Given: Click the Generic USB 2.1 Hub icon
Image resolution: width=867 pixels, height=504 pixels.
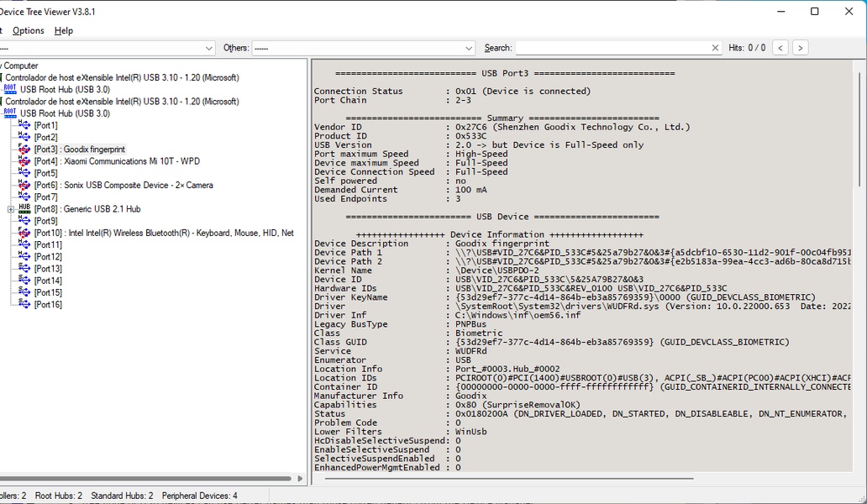Looking at the screenshot, I should pos(24,208).
